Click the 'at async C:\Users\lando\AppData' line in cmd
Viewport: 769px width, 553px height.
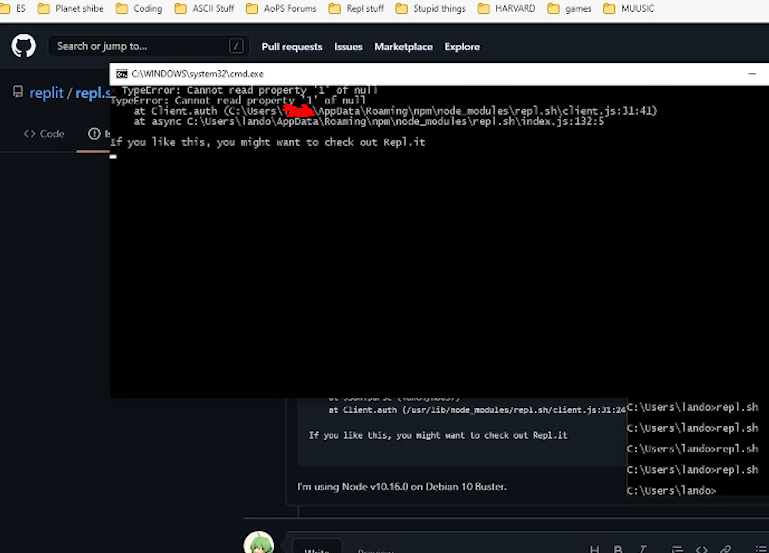[369, 122]
